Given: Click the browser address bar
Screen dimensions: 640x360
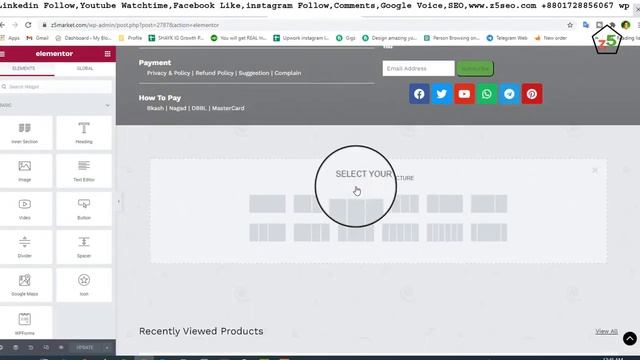Looking at the screenshot, I should tap(302, 25).
